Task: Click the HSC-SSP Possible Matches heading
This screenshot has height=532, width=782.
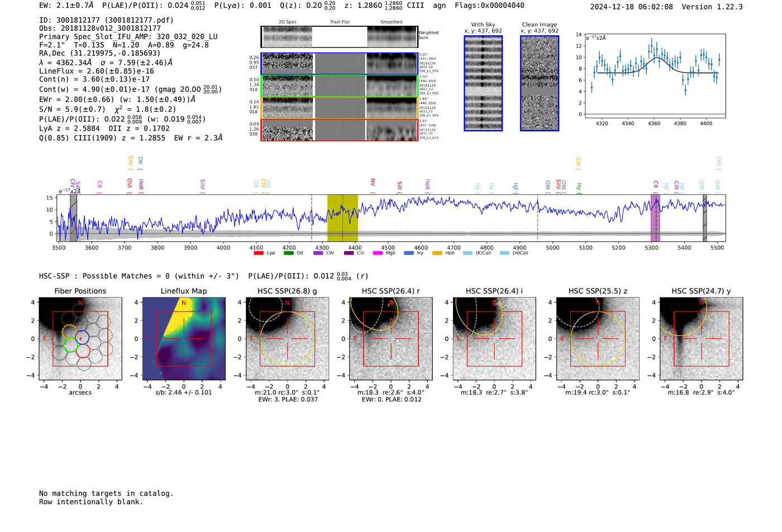Action: point(139,276)
